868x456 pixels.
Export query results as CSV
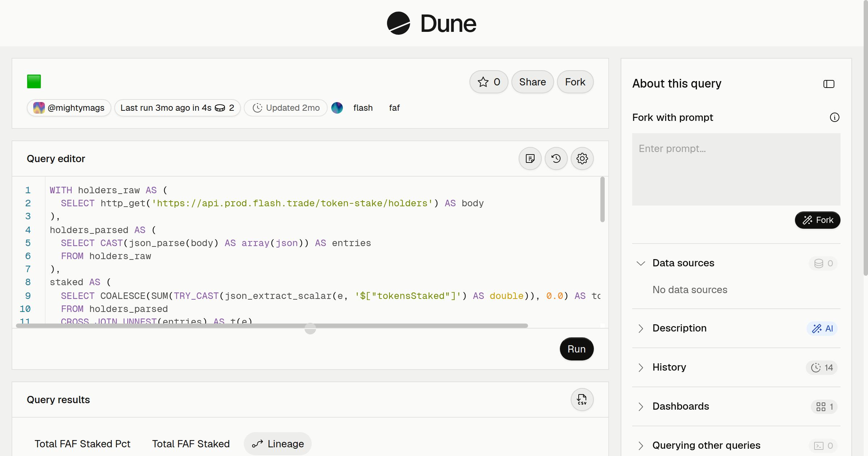tap(582, 400)
